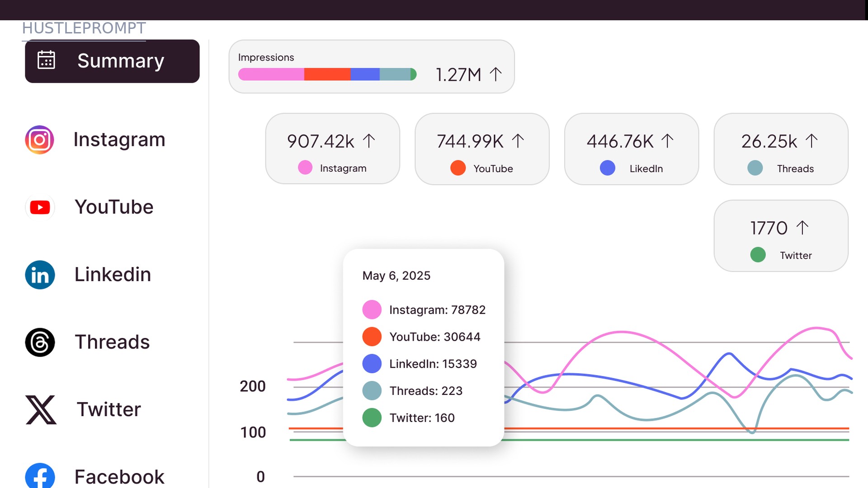Click the LinkedIn logo icon in sidebar
This screenshot has height=488, width=868.
click(40, 275)
